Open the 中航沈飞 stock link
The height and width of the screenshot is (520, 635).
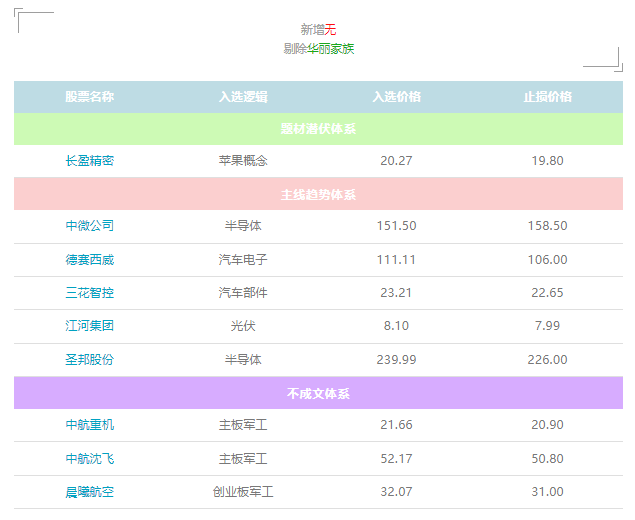pos(89,459)
